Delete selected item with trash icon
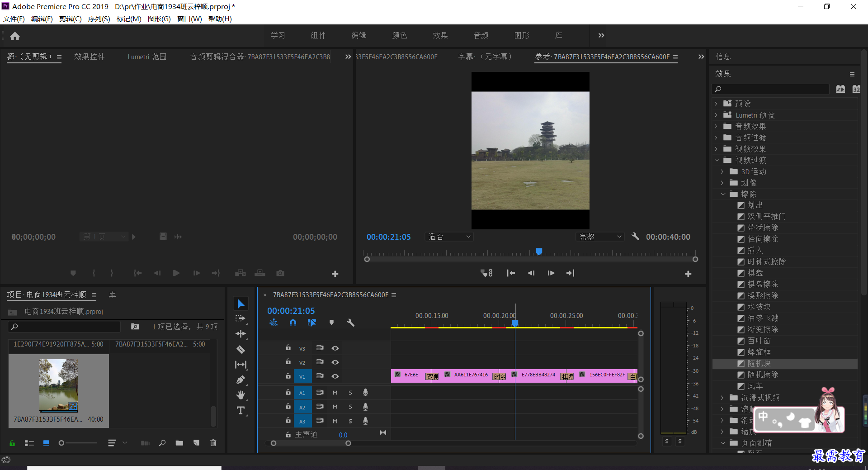 point(213,443)
